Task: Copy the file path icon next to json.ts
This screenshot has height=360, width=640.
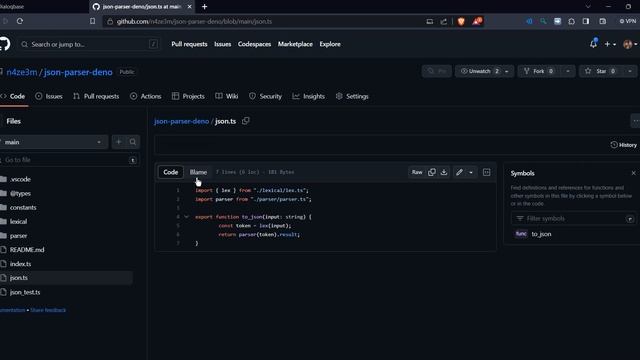Action: (246, 121)
